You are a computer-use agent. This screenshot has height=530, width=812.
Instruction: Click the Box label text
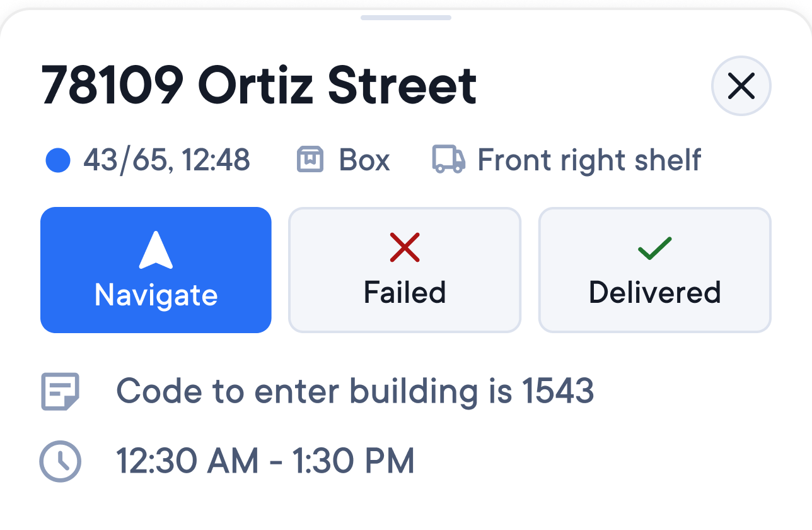pyautogui.click(x=364, y=160)
